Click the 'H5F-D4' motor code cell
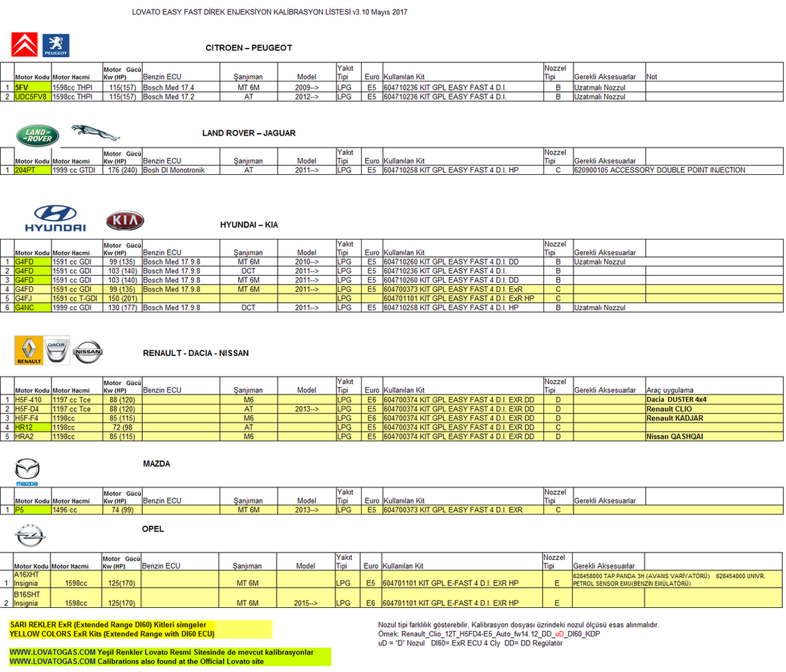 [x=33, y=409]
